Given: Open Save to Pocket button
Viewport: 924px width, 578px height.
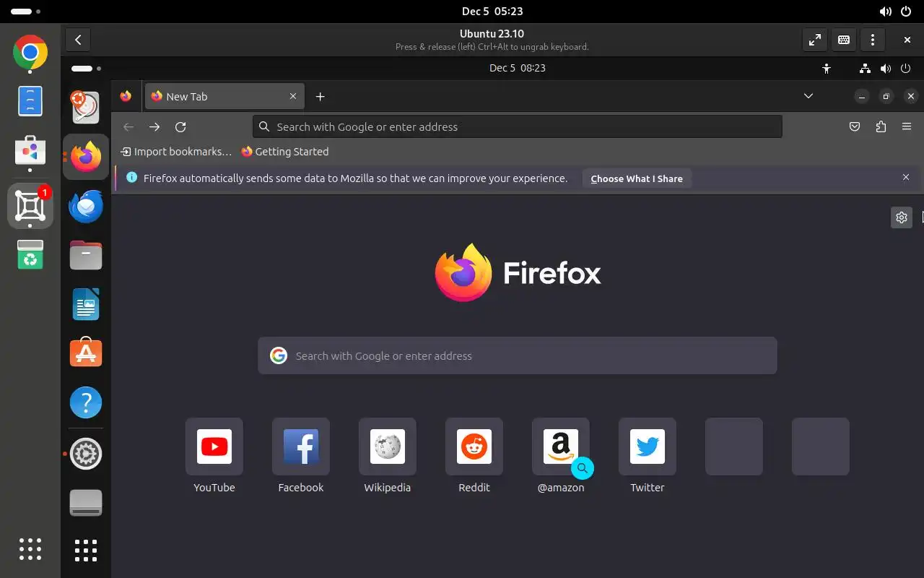Looking at the screenshot, I should [855, 126].
